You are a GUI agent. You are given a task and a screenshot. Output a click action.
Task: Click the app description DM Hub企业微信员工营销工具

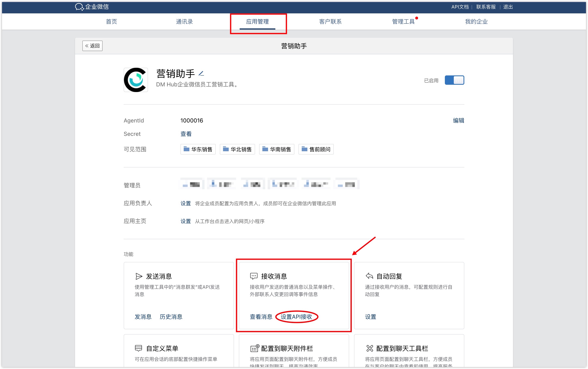(197, 84)
